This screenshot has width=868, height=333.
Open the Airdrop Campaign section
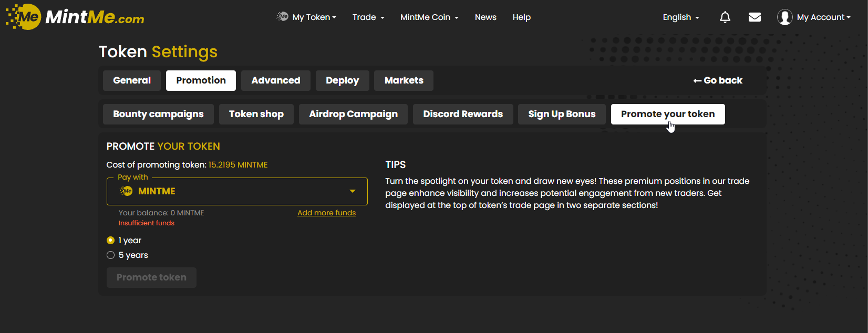point(353,114)
